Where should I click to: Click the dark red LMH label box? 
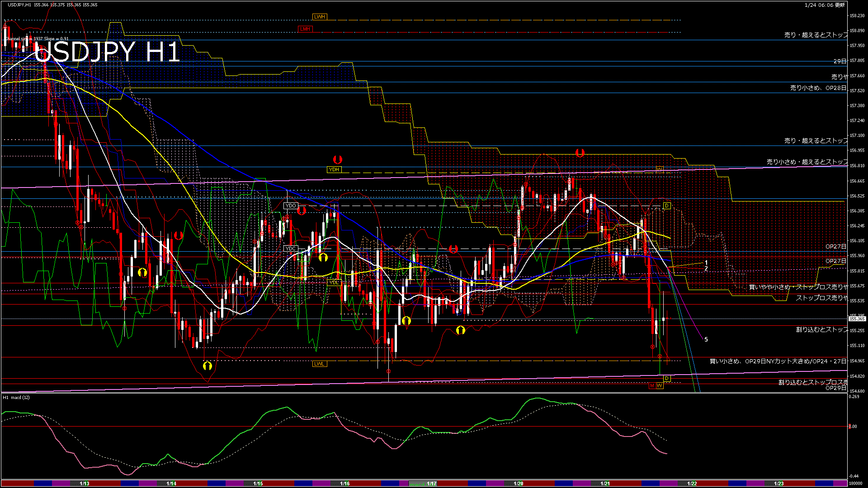coord(305,29)
